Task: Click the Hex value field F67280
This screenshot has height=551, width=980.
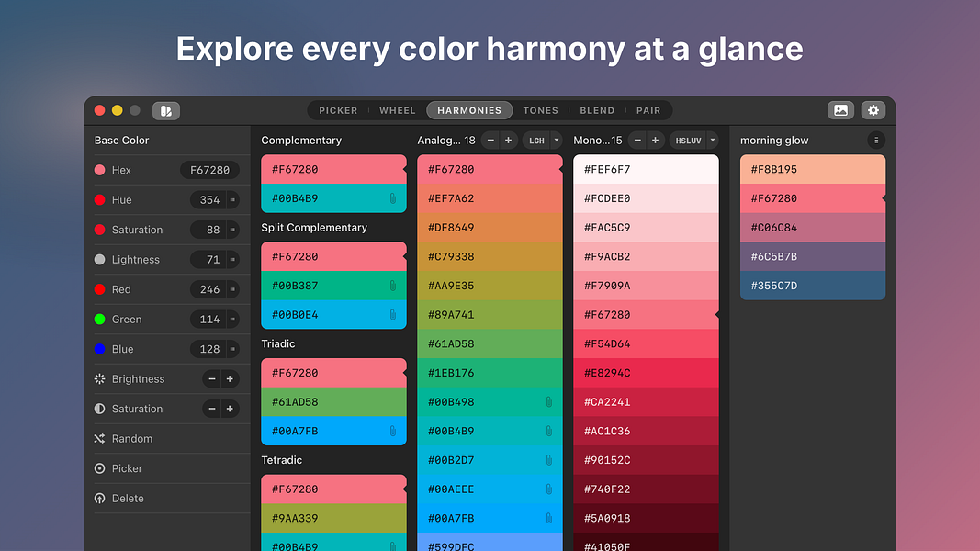Action: coord(209,170)
